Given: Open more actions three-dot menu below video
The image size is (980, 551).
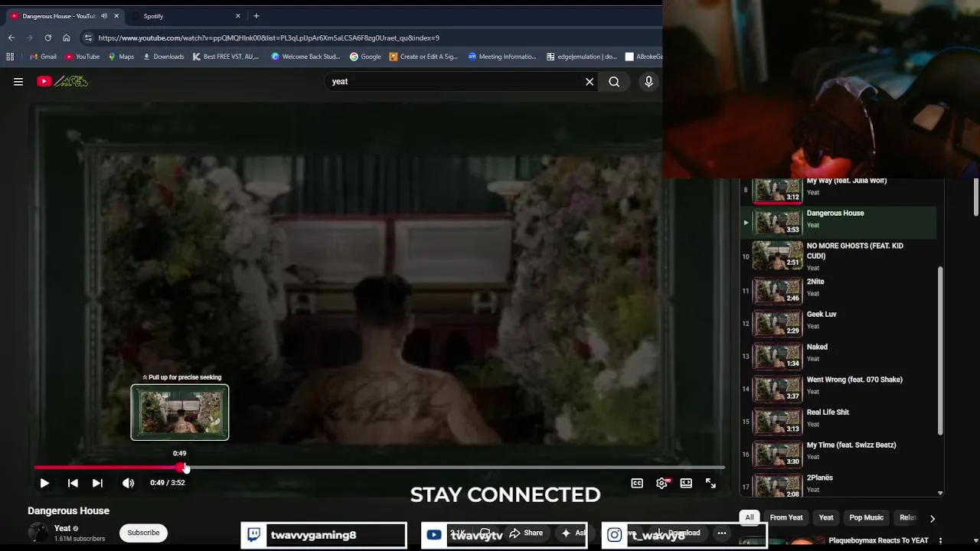Looking at the screenshot, I should click(721, 533).
